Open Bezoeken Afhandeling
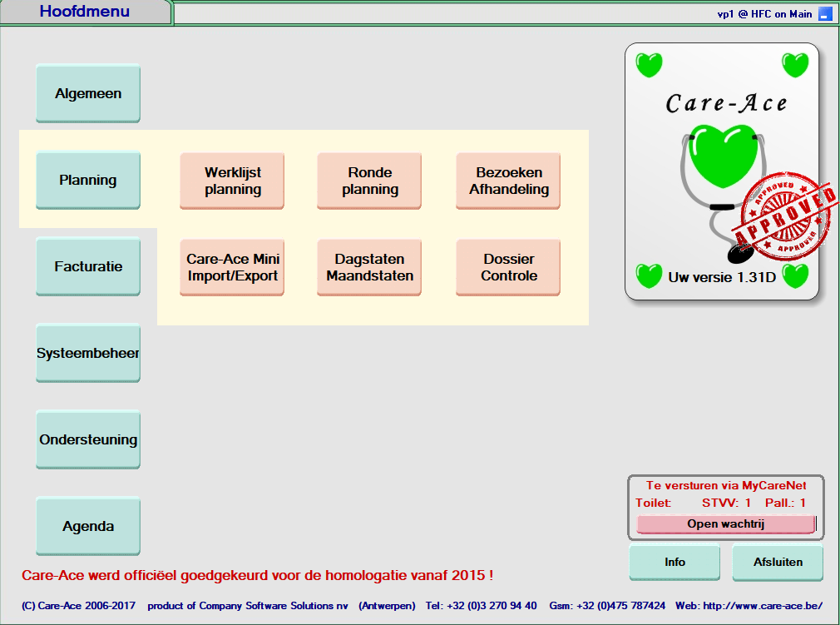The image size is (840, 625). [x=508, y=181]
